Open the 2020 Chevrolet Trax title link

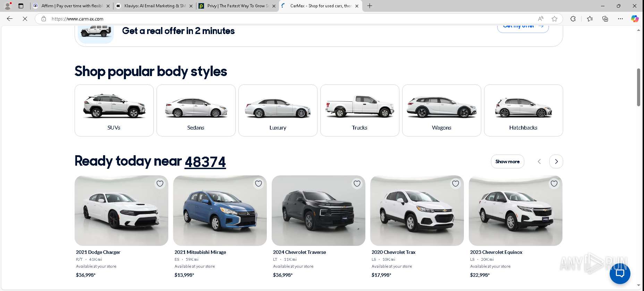[x=393, y=252]
